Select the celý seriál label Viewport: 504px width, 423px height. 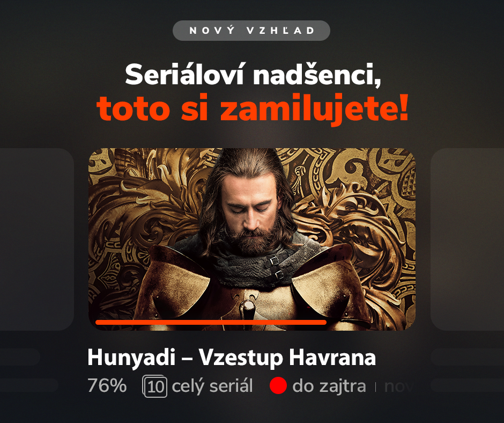point(212,386)
